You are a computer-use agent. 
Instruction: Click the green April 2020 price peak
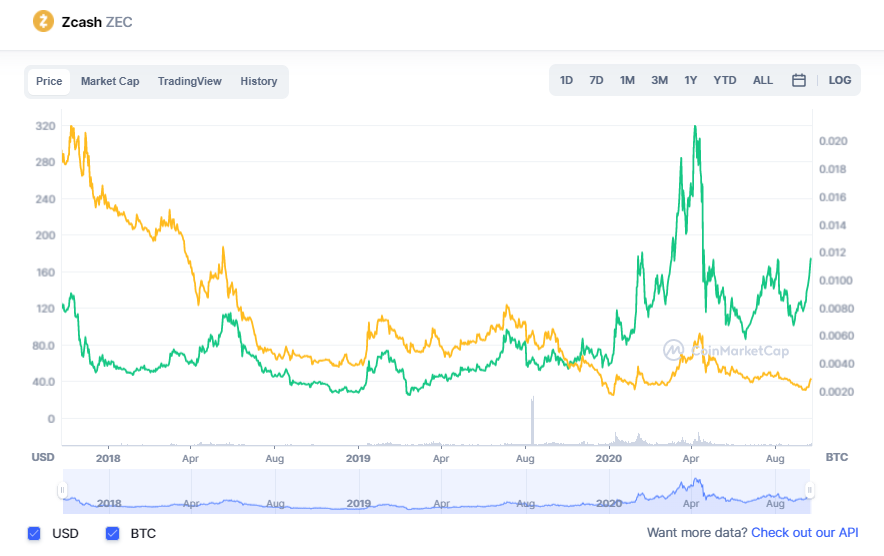tap(695, 127)
